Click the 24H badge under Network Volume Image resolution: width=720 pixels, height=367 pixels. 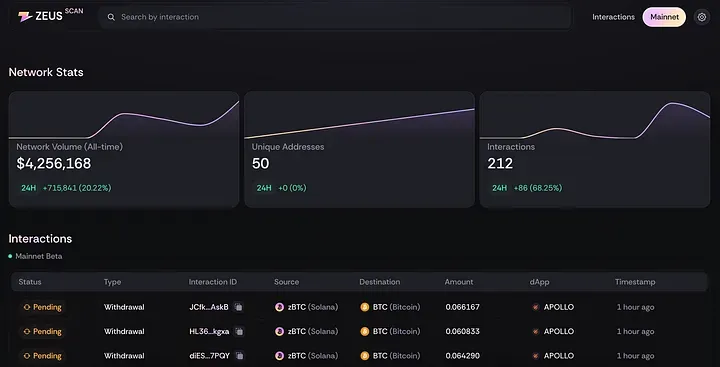[28, 188]
